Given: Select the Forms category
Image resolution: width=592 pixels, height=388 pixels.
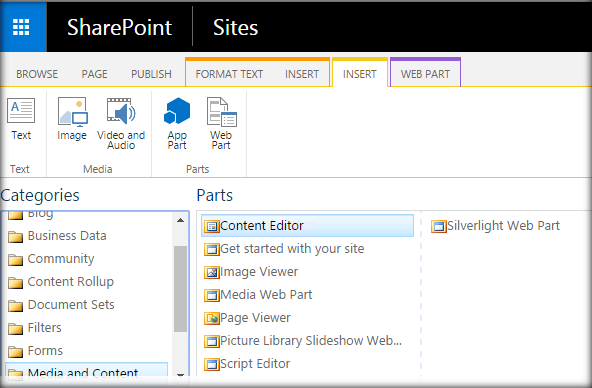Looking at the screenshot, I should pos(45,351).
